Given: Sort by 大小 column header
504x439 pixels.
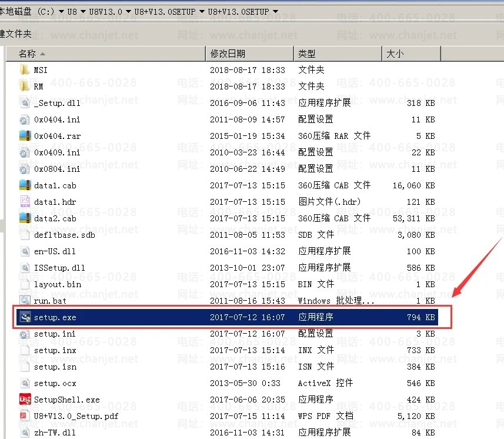Looking at the screenshot, I should click(x=411, y=54).
